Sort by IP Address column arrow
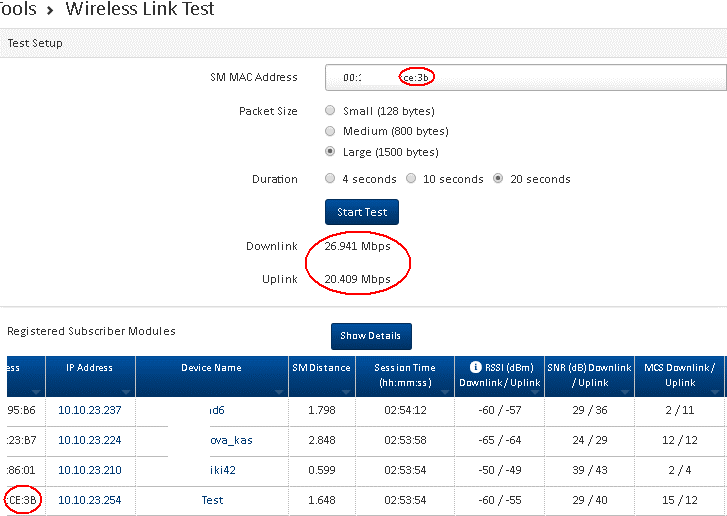727x516 pixels. [126, 392]
